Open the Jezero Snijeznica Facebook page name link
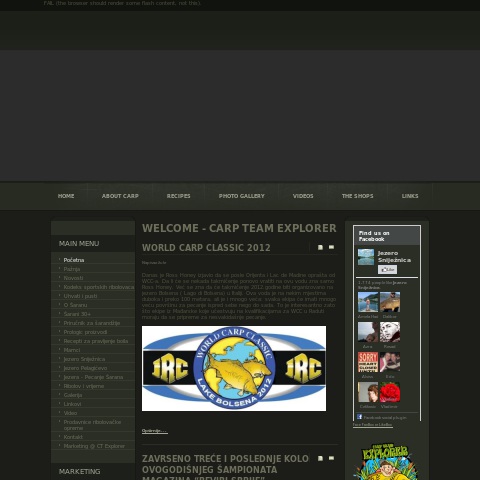 (394, 257)
